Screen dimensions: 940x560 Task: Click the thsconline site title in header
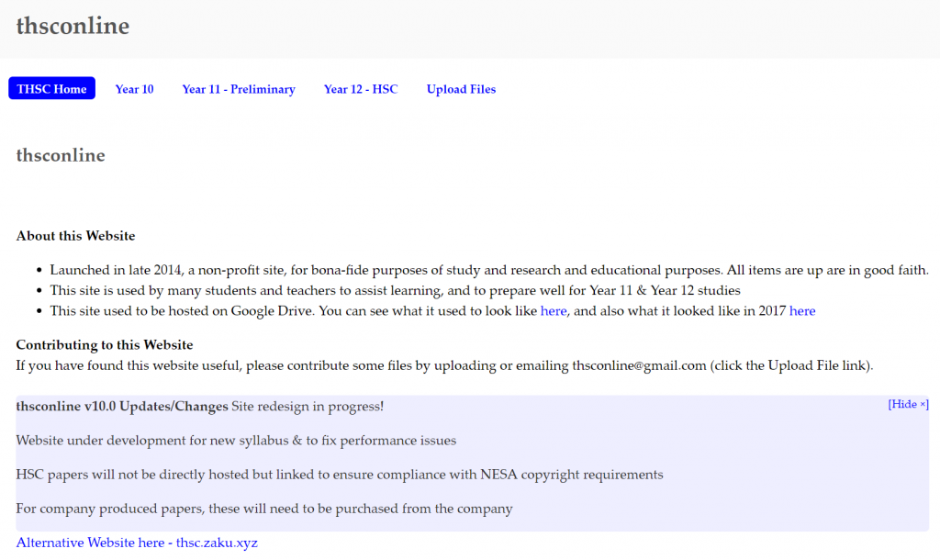(x=73, y=26)
